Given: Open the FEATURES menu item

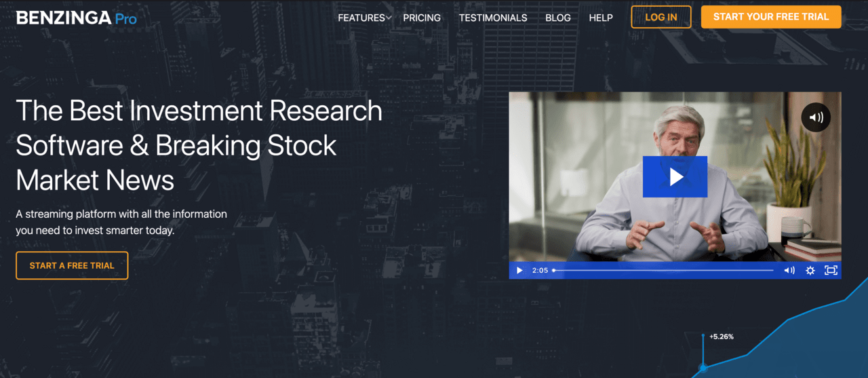Looking at the screenshot, I should (361, 18).
